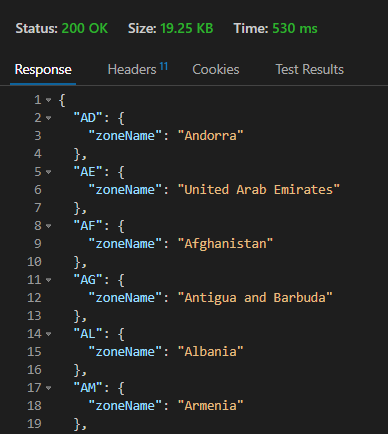The image size is (388, 434).
Task: Click the "Albania" value
Action: tap(210, 352)
